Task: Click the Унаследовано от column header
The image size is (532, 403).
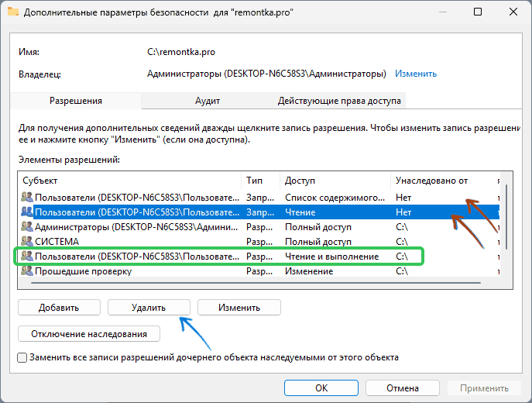Action: 442,181
